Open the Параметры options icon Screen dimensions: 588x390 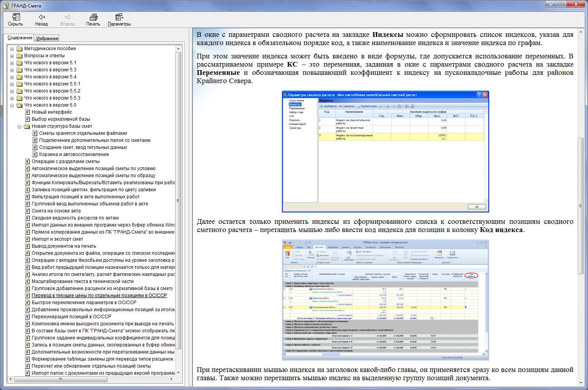[119, 17]
